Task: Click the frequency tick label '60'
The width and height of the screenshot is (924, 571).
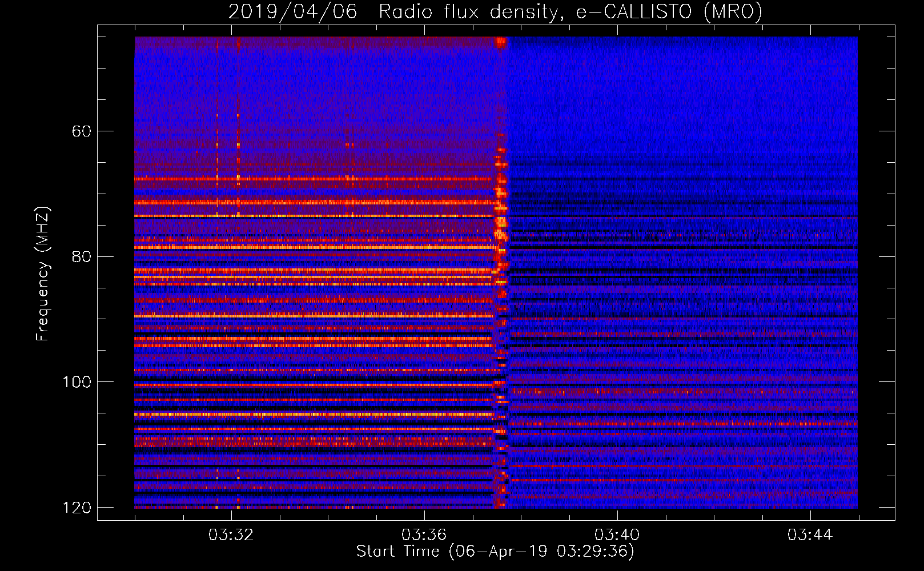Action: (82, 131)
